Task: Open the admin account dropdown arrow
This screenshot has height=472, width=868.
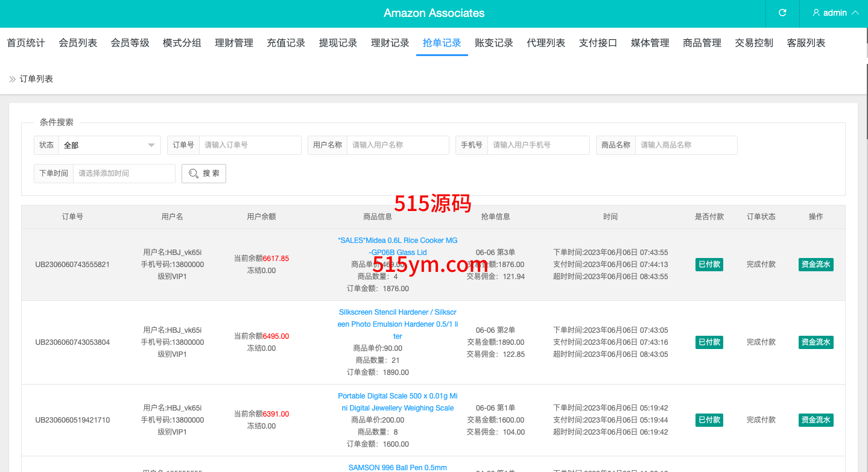Action: click(x=855, y=13)
